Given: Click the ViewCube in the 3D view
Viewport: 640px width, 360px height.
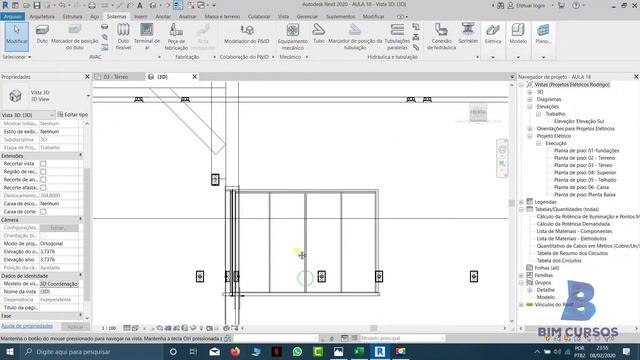Looking at the screenshot, I should (x=478, y=113).
